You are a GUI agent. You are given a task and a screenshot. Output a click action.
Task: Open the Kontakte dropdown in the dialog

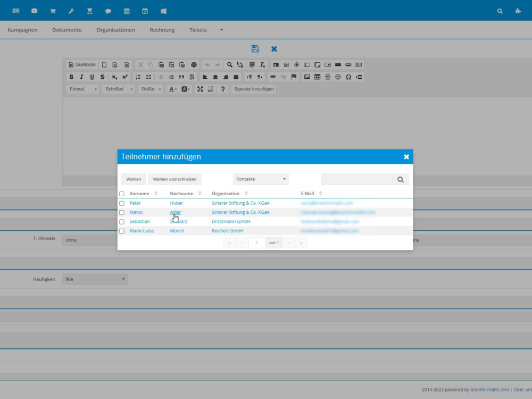point(261,179)
